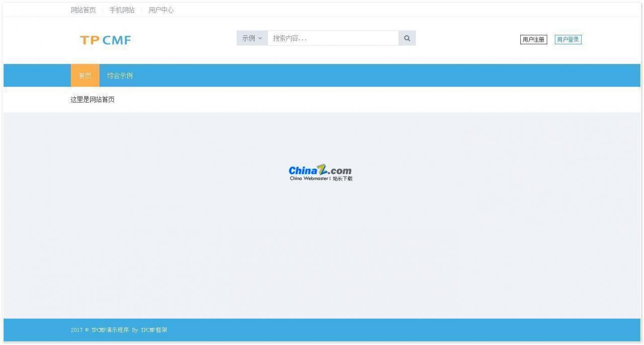Click the magnifier search button
Image resolution: width=644 pixels, height=345 pixels.
[x=407, y=38]
